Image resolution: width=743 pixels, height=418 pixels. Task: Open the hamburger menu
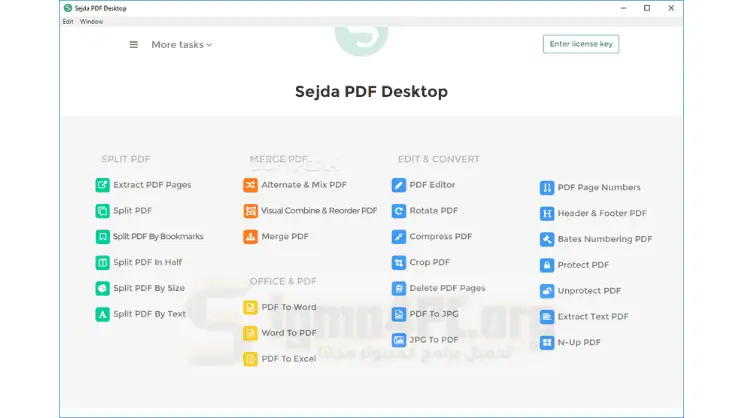pyautogui.click(x=134, y=45)
